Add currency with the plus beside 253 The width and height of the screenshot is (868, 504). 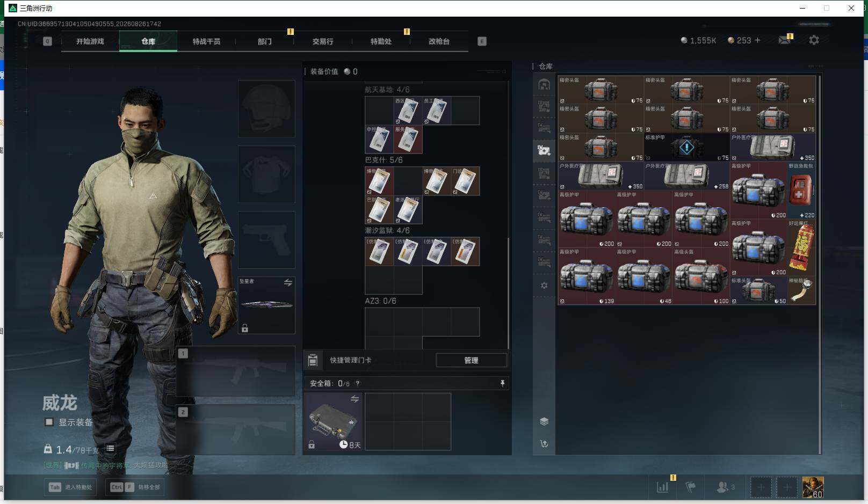757,40
